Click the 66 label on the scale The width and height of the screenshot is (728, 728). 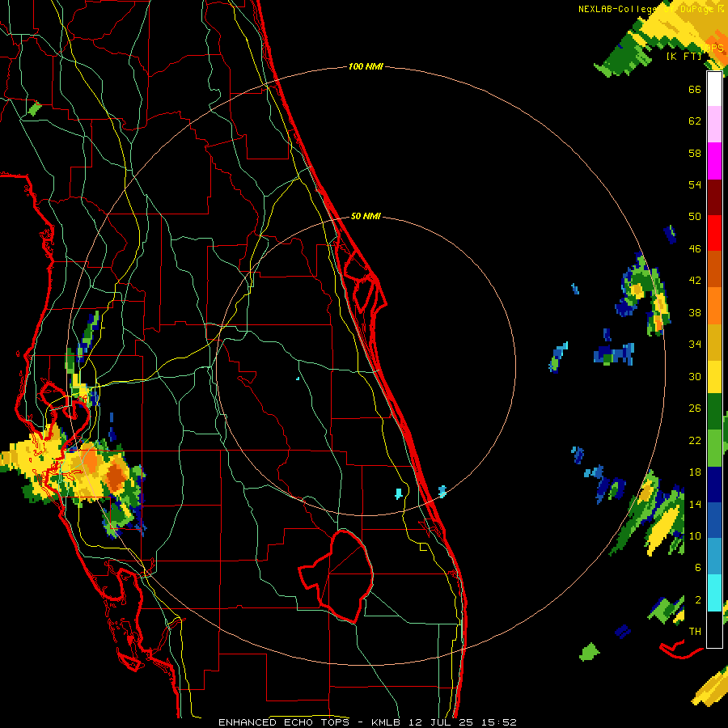[695, 89]
